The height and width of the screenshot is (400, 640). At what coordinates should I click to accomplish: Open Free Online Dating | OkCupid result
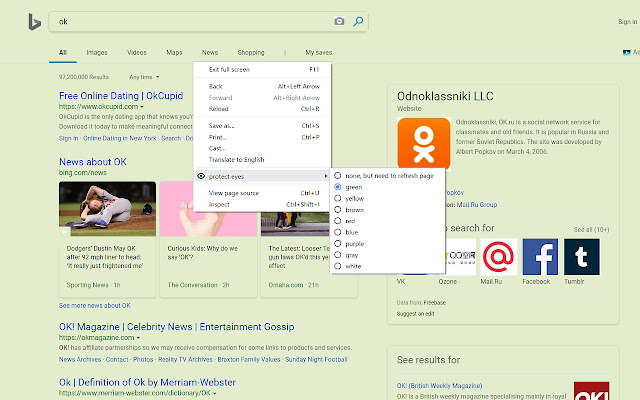pos(121,96)
